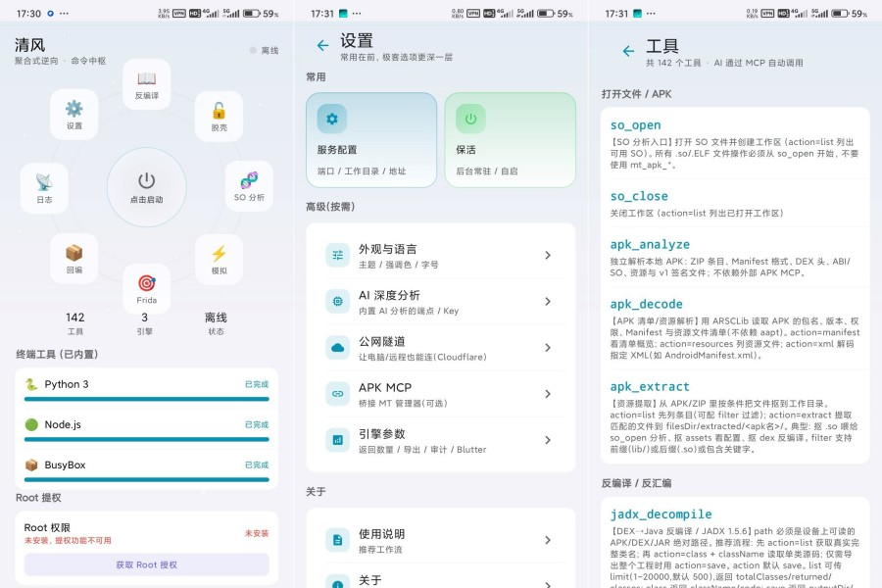Open the so_open tool link
This screenshot has height=588, width=882.
(635, 124)
